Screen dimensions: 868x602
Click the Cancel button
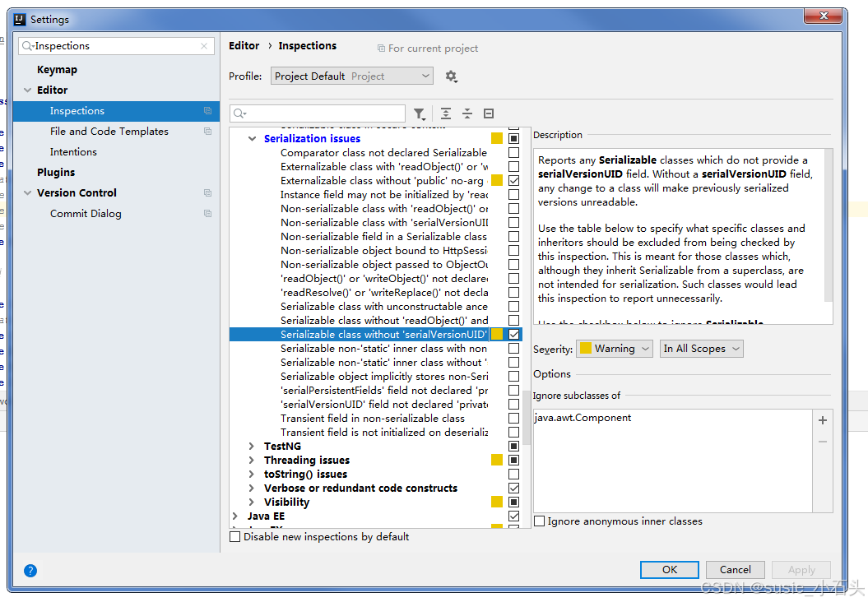(x=735, y=569)
